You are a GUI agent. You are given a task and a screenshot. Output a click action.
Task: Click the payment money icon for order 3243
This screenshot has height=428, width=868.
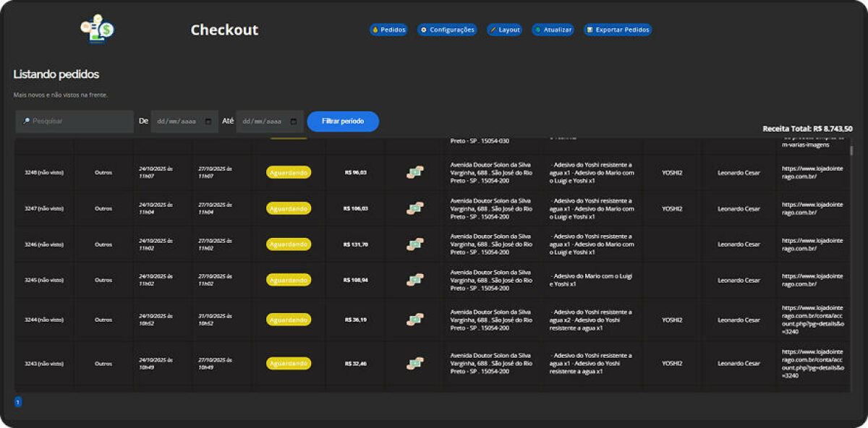(414, 364)
